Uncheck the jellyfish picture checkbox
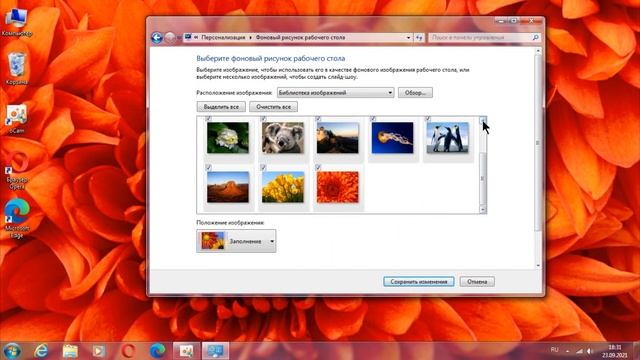This screenshot has width=640, height=360. tap(373, 118)
